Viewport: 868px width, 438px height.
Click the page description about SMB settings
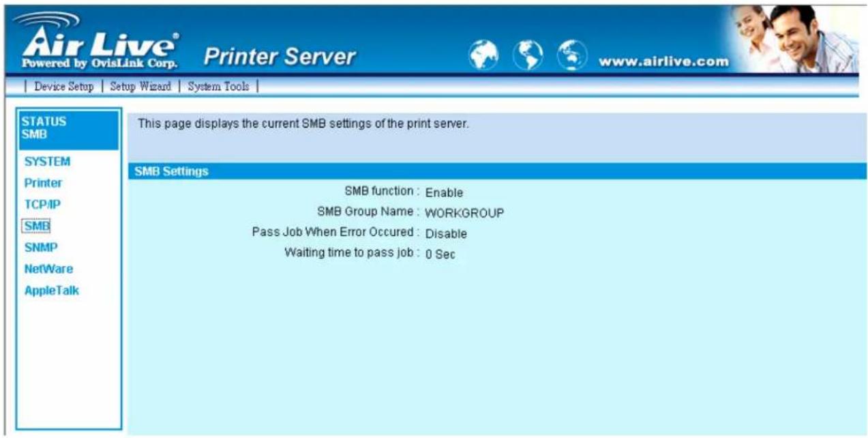[303, 125]
